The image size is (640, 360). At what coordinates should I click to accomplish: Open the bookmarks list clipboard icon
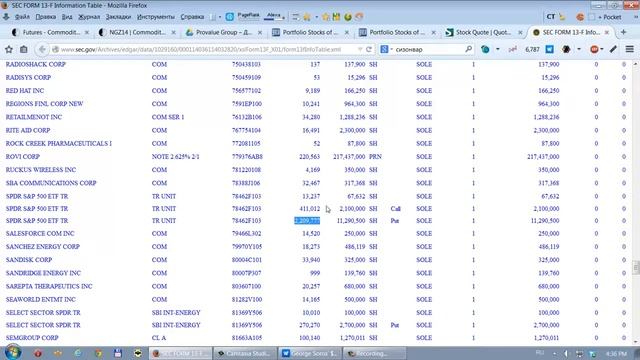click(24, 49)
